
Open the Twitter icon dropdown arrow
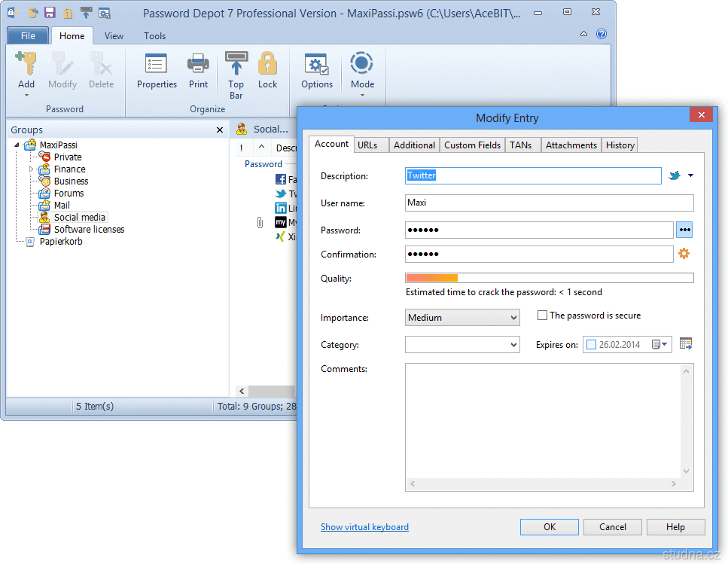click(690, 176)
